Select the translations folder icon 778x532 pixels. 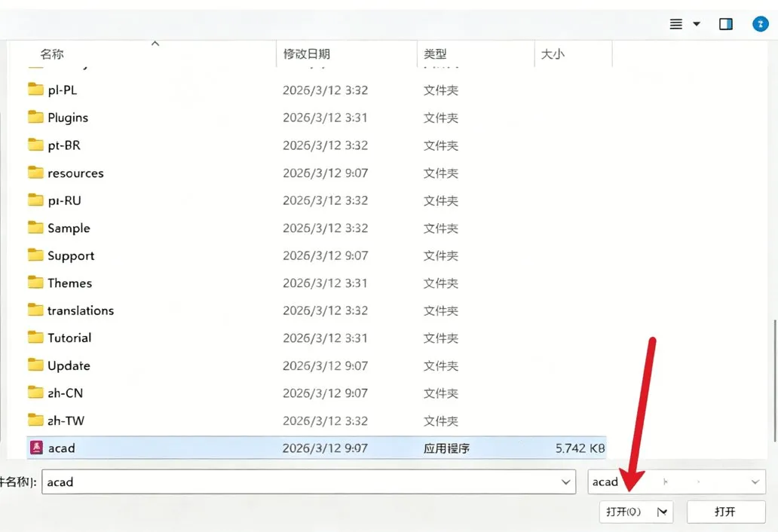[x=35, y=310]
